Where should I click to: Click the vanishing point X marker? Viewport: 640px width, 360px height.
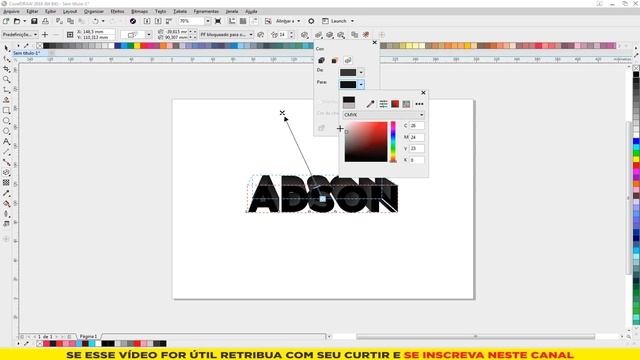click(x=282, y=113)
